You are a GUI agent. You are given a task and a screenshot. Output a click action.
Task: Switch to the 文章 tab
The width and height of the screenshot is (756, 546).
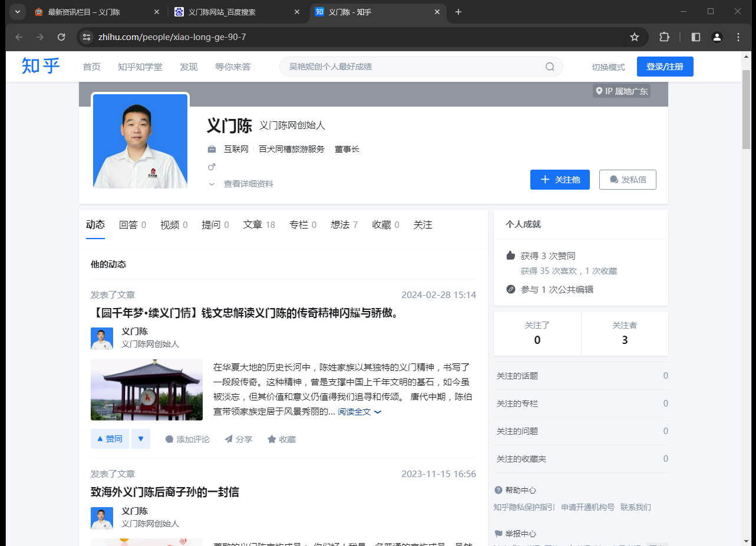[x=253, y=225]
